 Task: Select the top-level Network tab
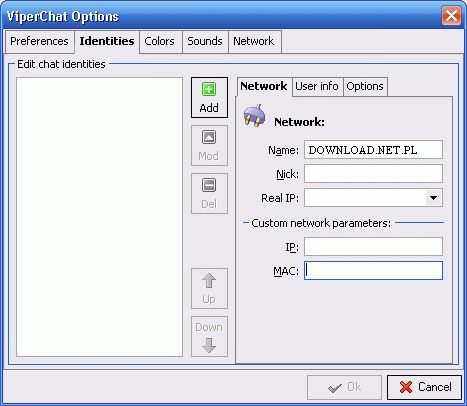(254, 41)
